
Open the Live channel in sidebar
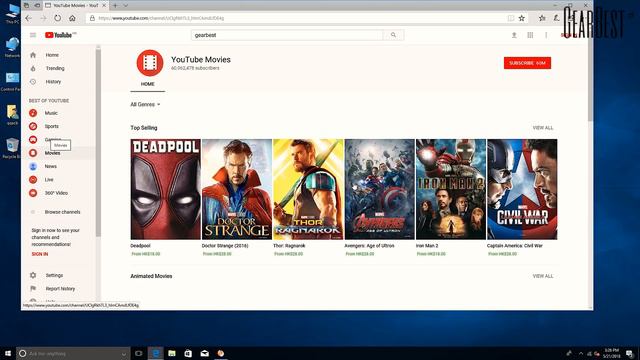pyautogui.click(x=49, y=180)
